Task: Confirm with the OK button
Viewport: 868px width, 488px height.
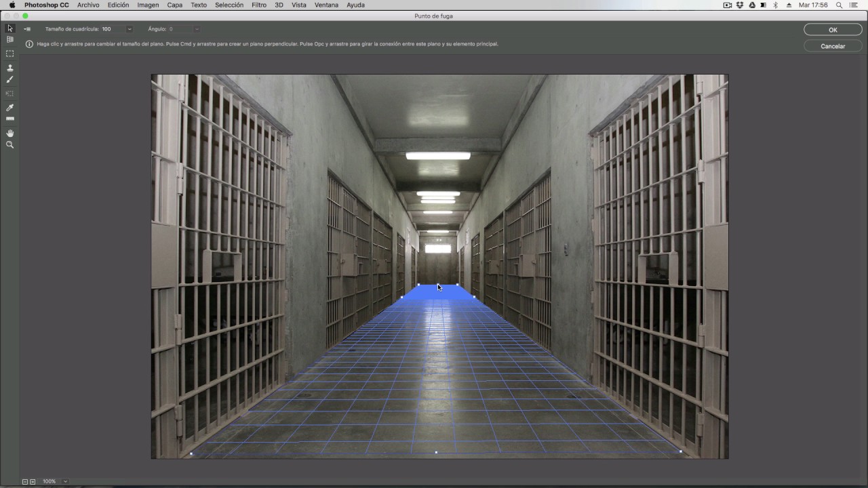Action: click(833, 30)
